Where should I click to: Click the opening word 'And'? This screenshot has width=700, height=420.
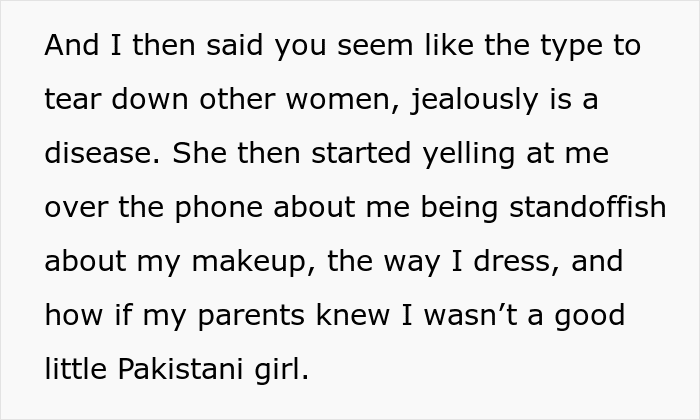tap(71, 45)
